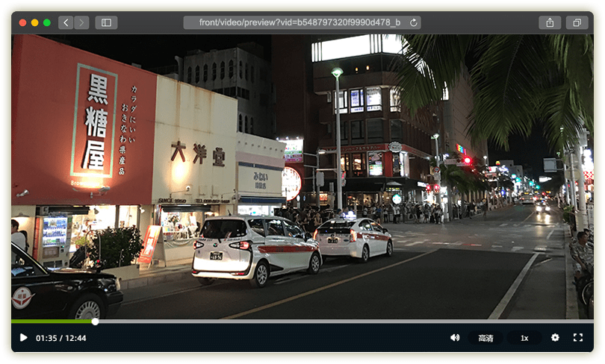Click the white progress bar handle
Screen dimensions: 605x364
pyautogui.click(x=95, y=321)
